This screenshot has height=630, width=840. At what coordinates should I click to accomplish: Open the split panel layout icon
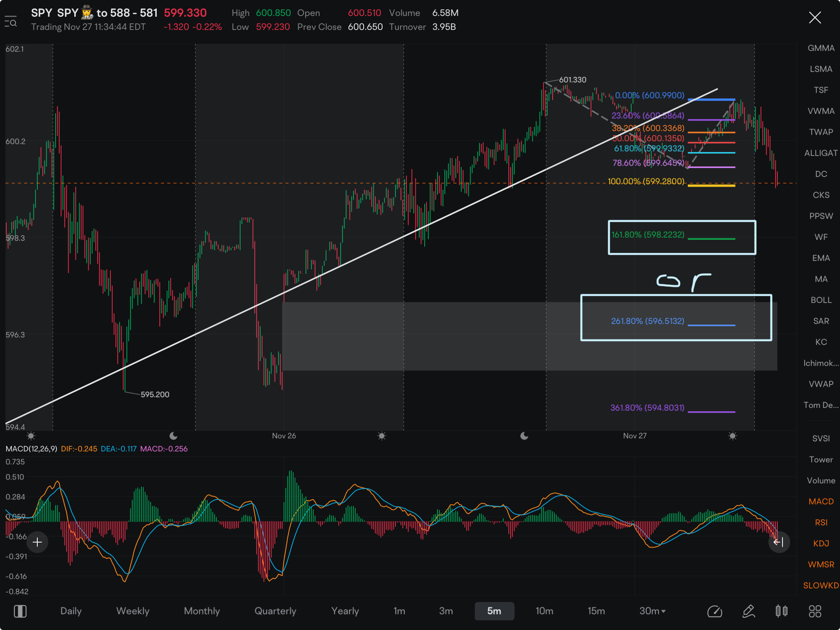(20, 611)
